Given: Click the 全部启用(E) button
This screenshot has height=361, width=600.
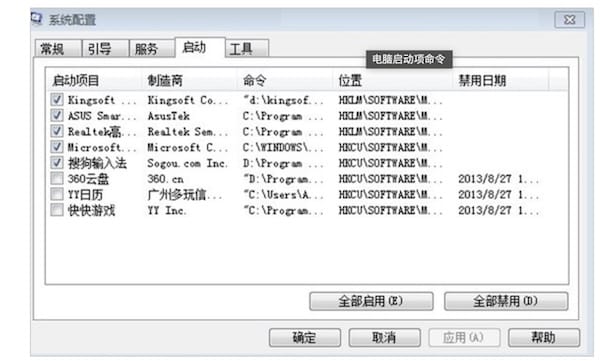Looking at the screenshot, I should 371,301.
